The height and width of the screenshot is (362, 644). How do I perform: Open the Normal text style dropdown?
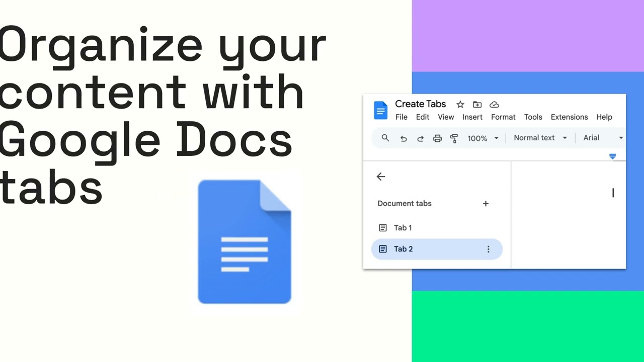tap(540, 138)
